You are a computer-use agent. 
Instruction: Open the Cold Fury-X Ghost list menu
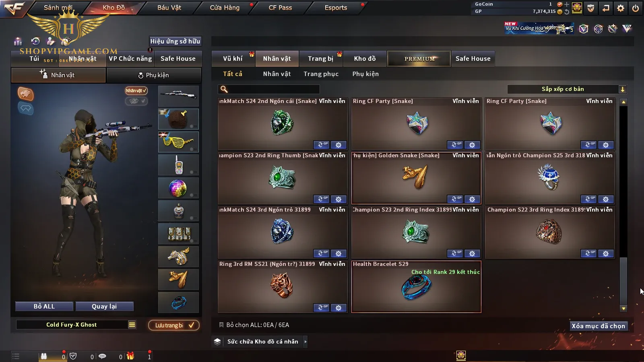tap(132, 325)
